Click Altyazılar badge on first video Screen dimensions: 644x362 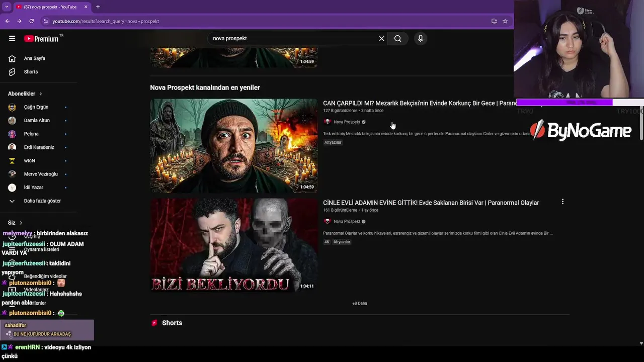pyautogui.click(x=333, y=142)
